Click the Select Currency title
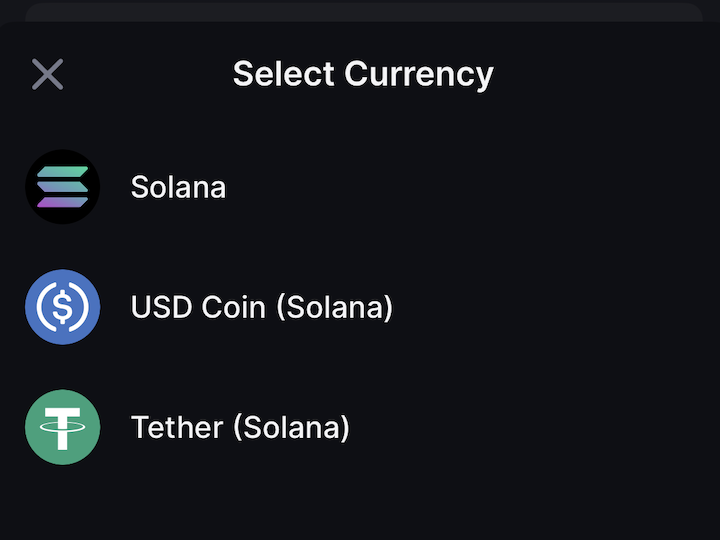This screenshot has width=720, height=540. pyautogui.click(x=363, y=74)
